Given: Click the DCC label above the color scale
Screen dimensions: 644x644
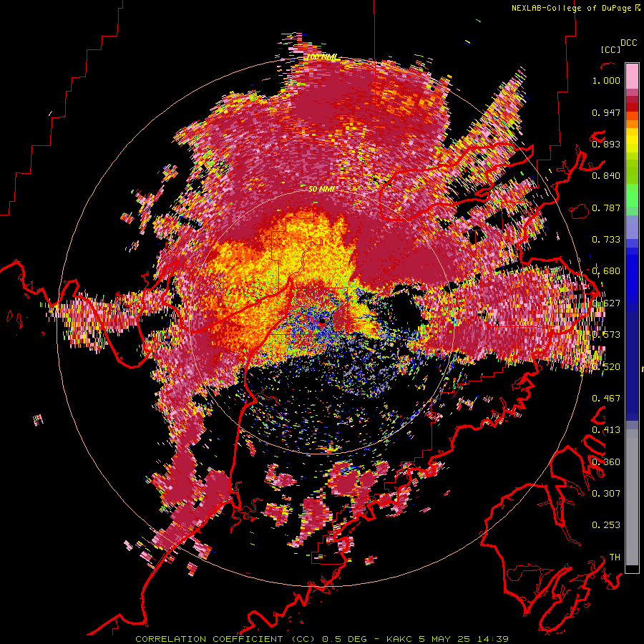Looking at the screenshot, I should point(629,43).
